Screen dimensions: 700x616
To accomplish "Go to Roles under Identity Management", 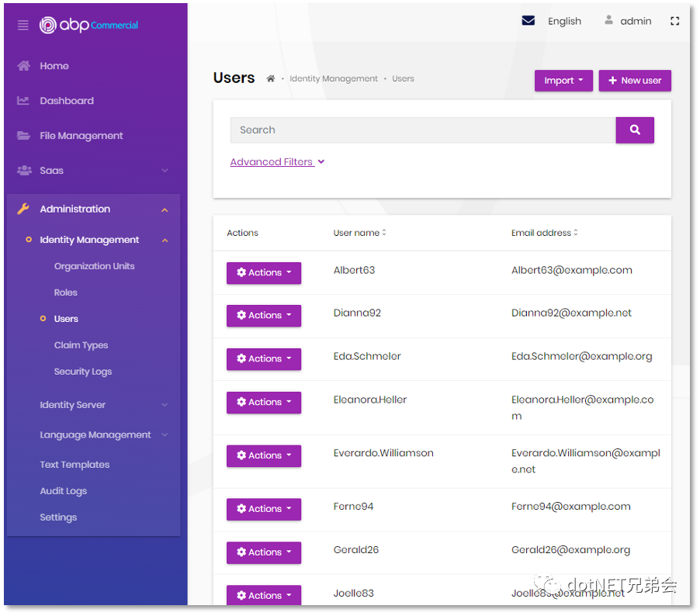I will (x=66, y=292).
